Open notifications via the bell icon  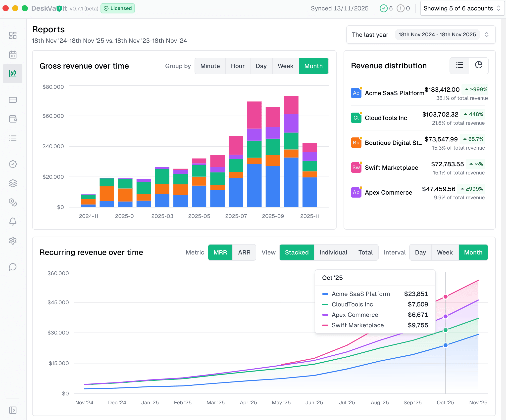(x=13, y=221)
